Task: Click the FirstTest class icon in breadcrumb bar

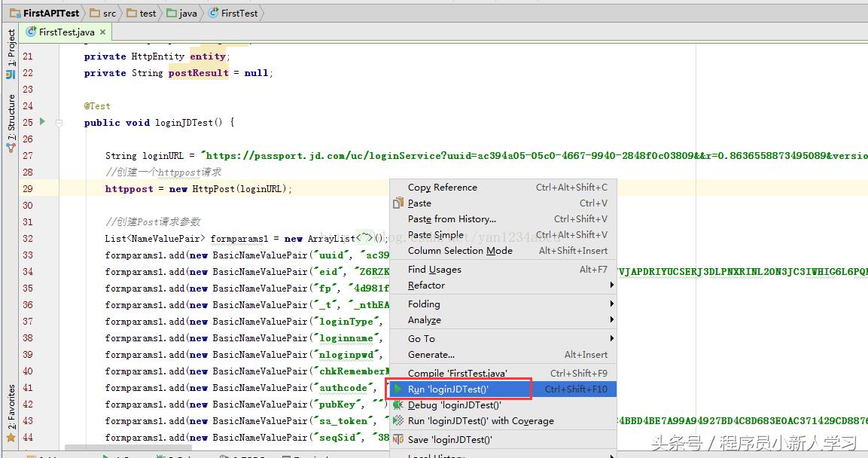Action: tap(215, 13)
